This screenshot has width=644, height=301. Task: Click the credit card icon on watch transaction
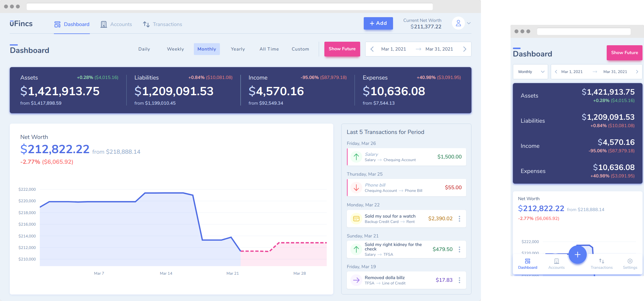click(x=356, y=219)
